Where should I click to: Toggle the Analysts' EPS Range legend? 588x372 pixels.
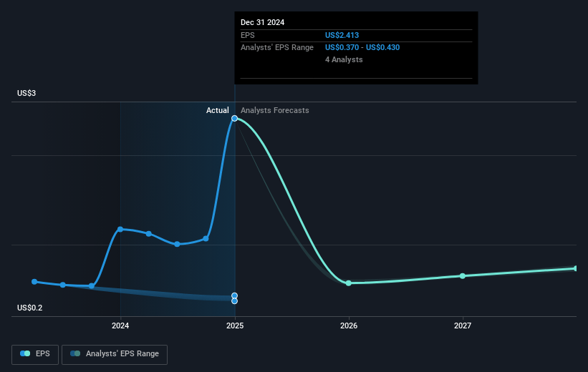pyautogui.click(x=115, y=354)
